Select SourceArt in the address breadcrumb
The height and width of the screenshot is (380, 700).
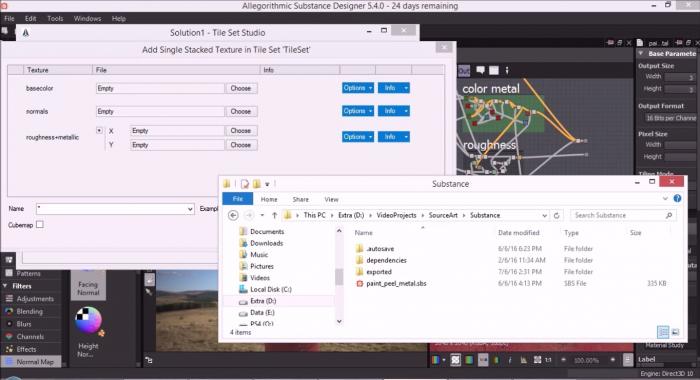pyautogui.click(x=443, y=215)
